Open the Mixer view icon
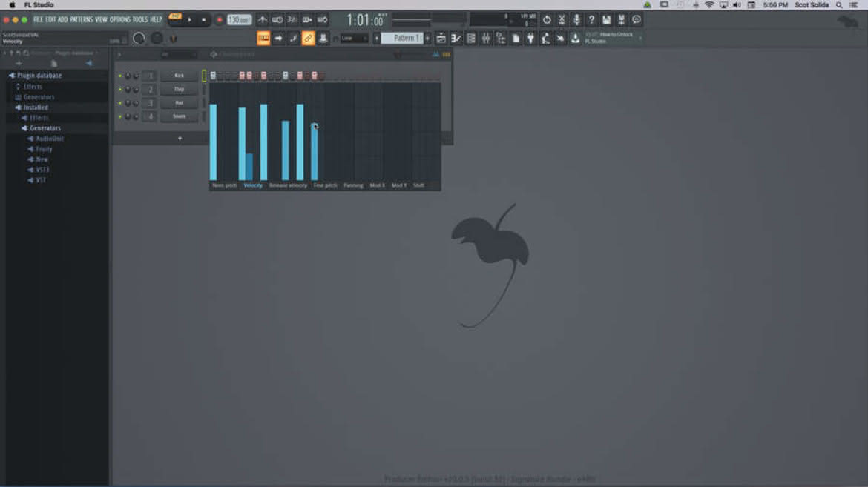868x487 pixels. point(486,39)
